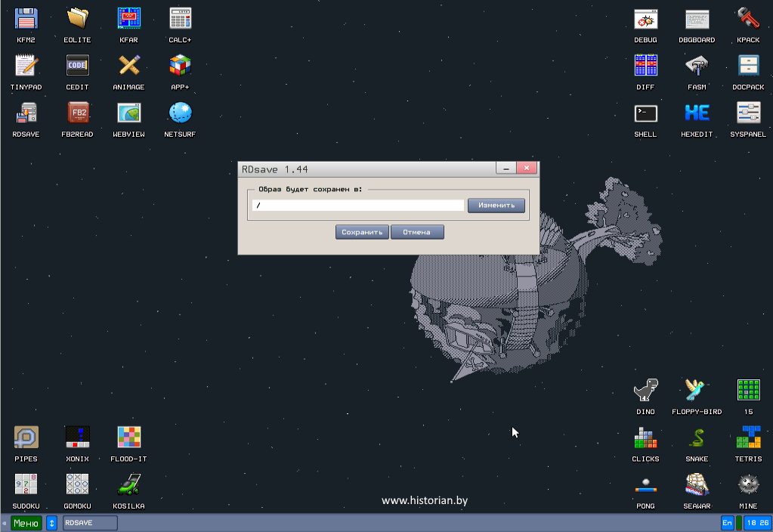Click the Сохранить button in RDsave
The width and height of the screenshot is (773, 532).
[362, 232]
